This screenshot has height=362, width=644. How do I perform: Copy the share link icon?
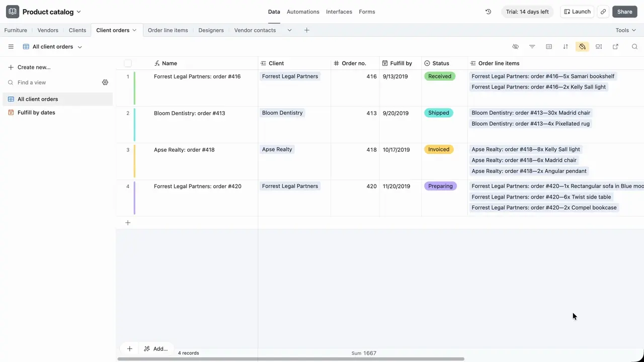(x=603, y=12)
